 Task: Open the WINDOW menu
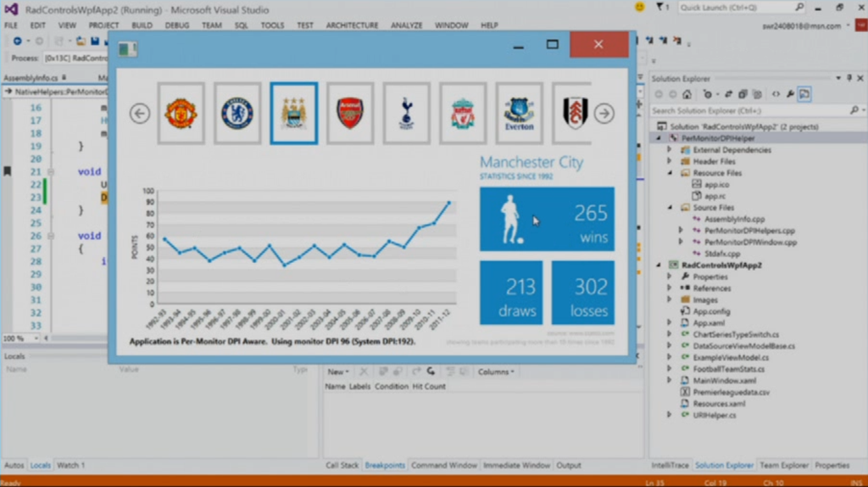tap(451, 25)
